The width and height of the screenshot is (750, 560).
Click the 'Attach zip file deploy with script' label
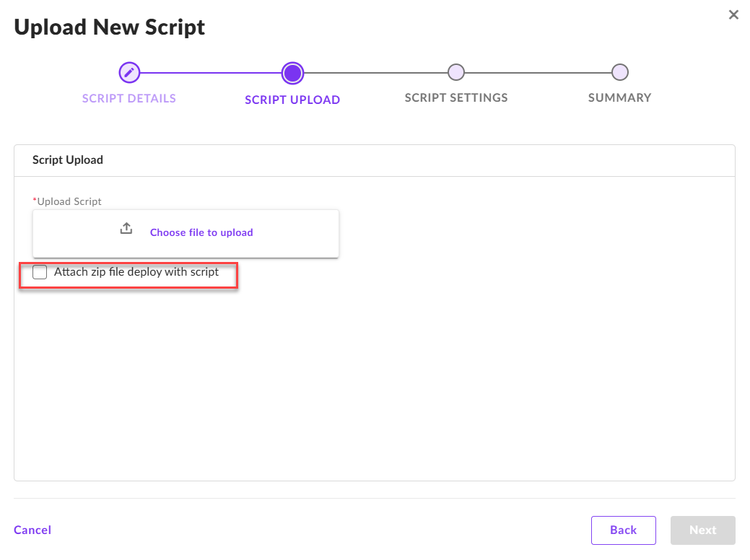(x=136, y=272)
